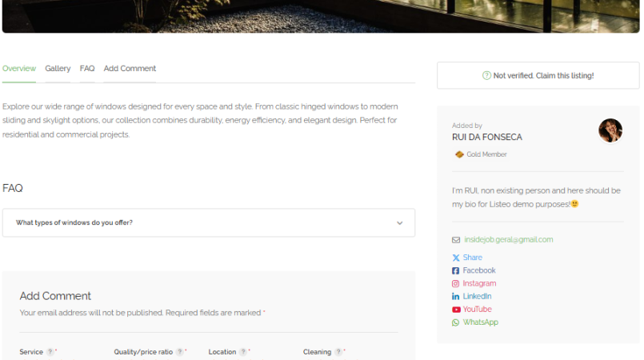The width and height of the screenshot is (644, 360).
Task: Click Rui da Fonseca's profile avatar
Action: 610,130
